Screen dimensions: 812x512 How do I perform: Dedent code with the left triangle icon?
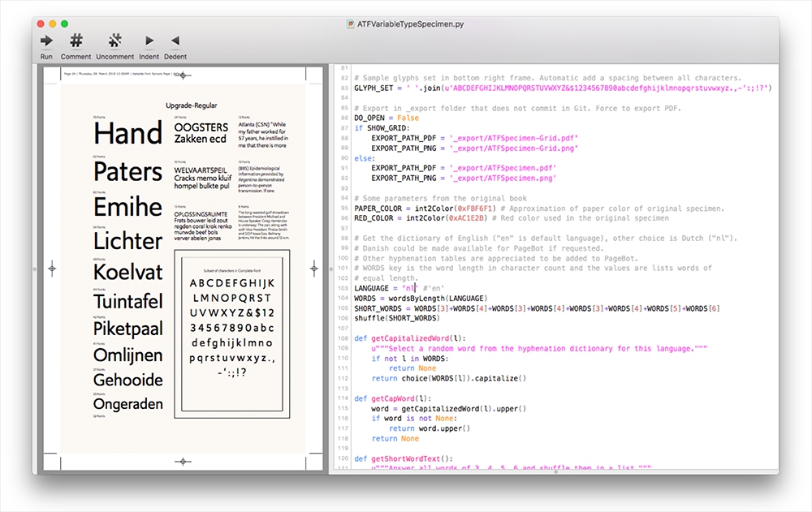click(175, 41)
